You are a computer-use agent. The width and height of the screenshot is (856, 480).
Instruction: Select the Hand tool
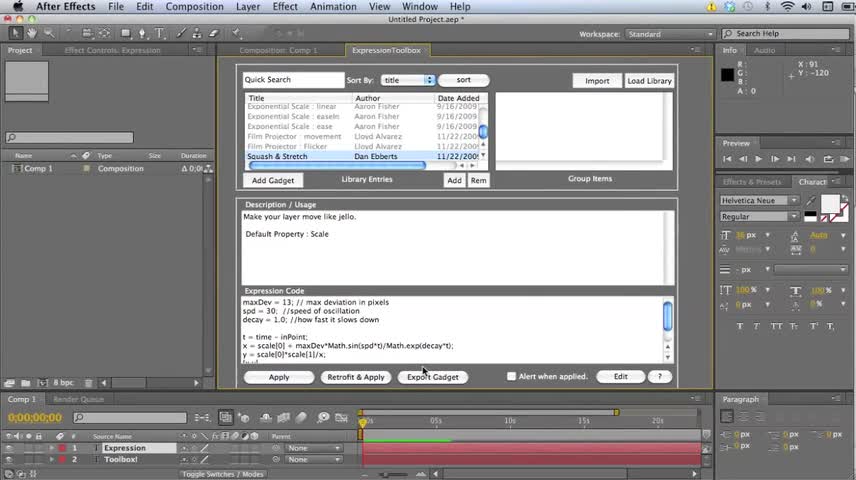32,33
